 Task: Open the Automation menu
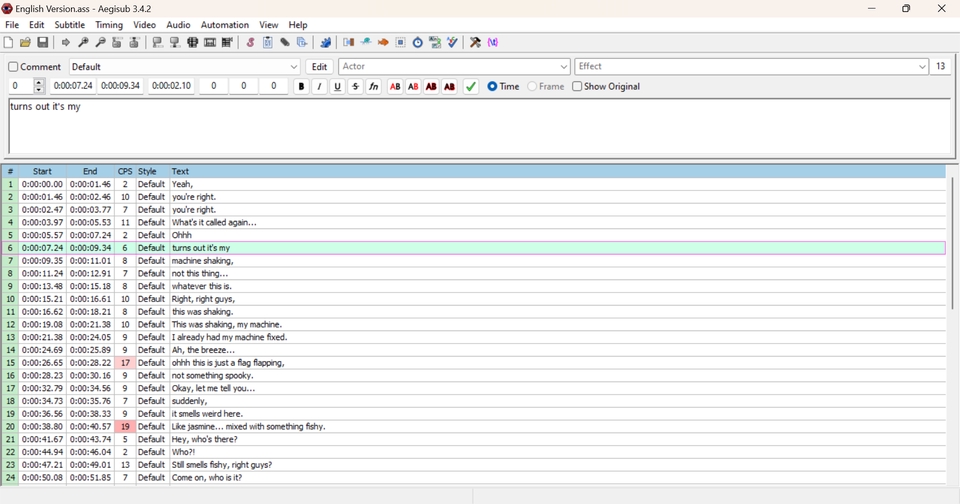(224, 25)
